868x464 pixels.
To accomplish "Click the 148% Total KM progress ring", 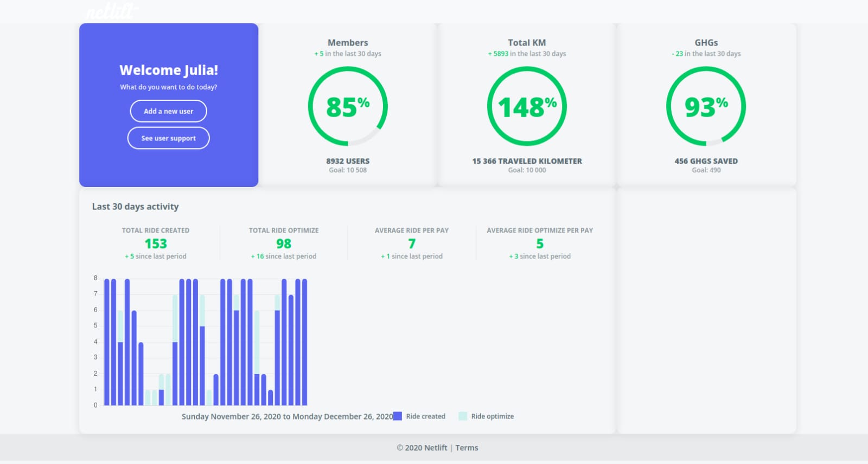I will [x=527, y=106].
